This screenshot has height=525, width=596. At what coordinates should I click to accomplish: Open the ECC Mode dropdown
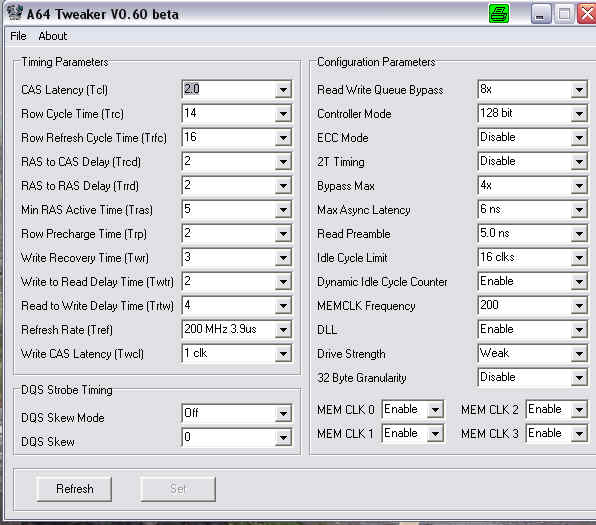[x=579, y=138]
